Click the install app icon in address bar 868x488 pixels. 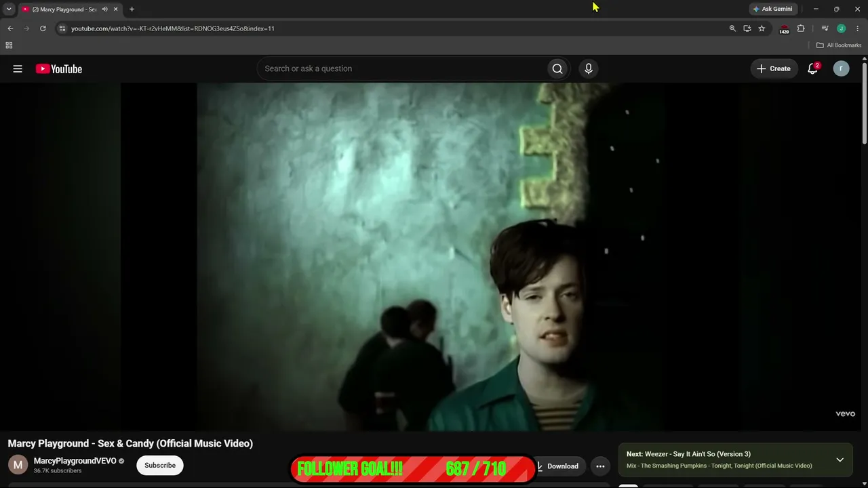(x=747, y=28)
